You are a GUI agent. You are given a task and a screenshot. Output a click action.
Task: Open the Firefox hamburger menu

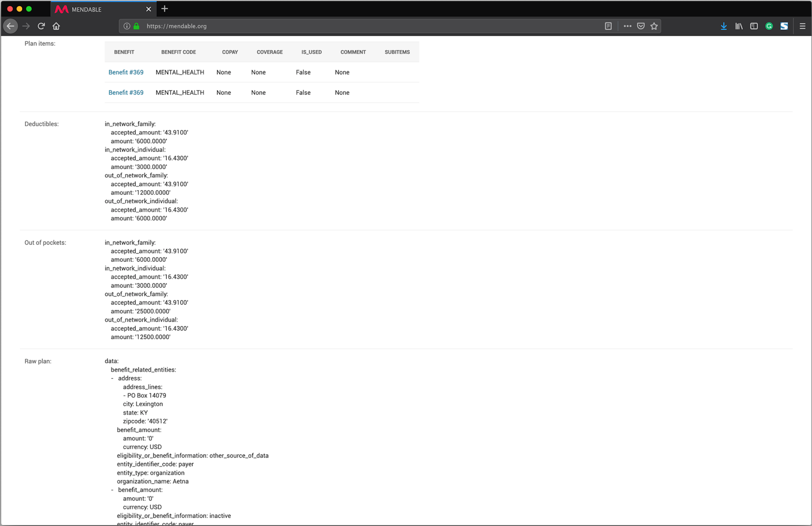(x=803, y=26)
